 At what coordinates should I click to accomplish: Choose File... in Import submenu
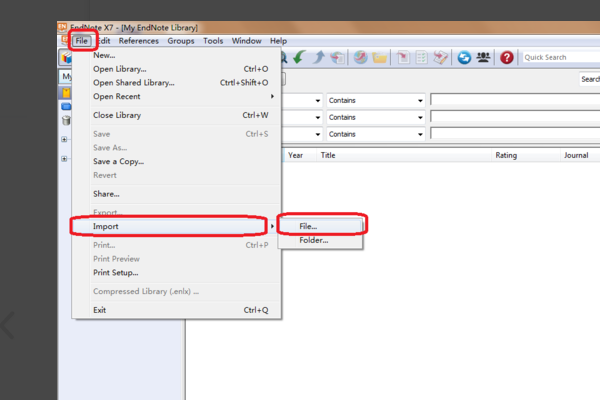320,226
